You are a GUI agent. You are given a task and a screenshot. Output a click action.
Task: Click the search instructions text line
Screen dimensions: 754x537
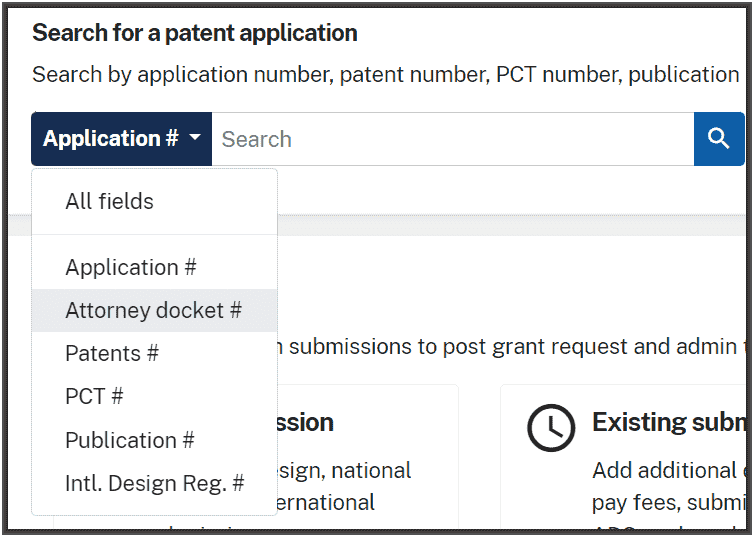(x=386, y=75)
